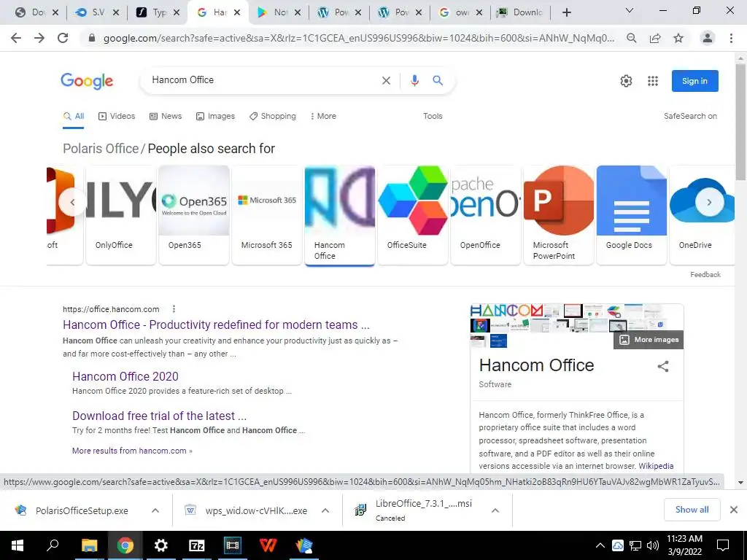Expand the wps_wid download options chevron
Viewport: 747px width, 560px height.
(x=325, y=510)
